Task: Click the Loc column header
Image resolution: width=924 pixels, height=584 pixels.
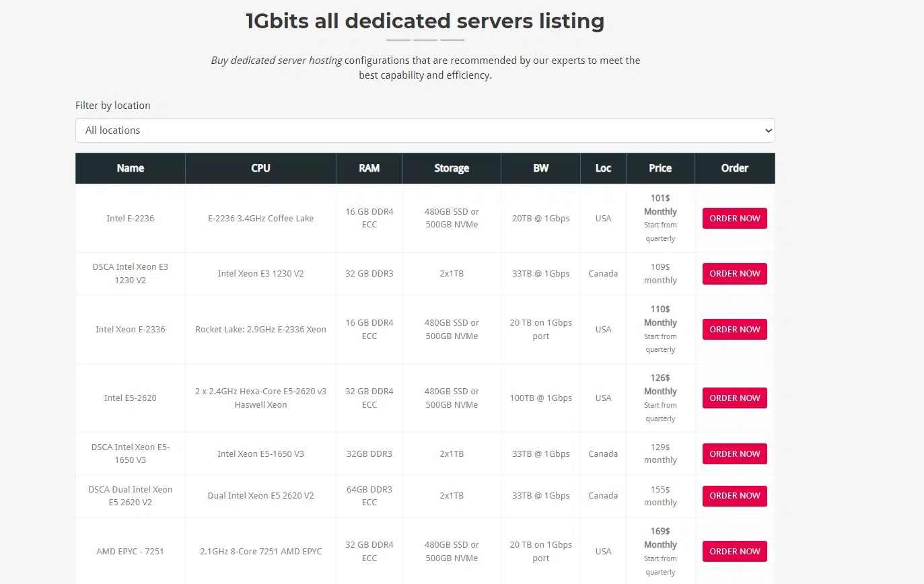Action: click(603, 168)
